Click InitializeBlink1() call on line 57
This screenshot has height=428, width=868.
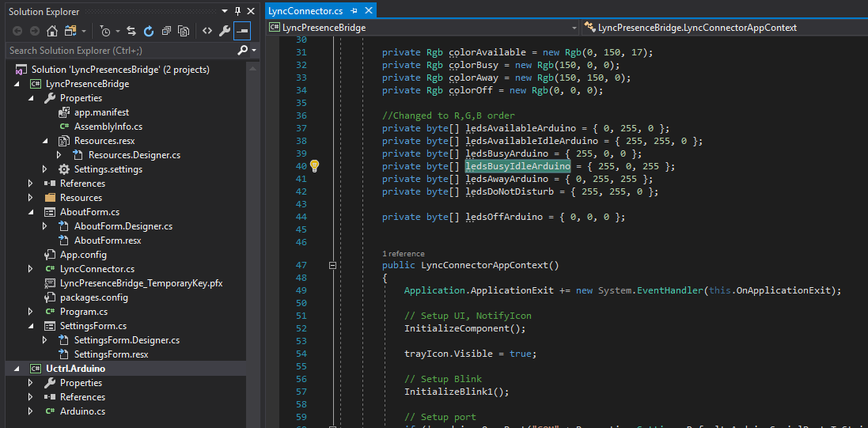[457, 392]
